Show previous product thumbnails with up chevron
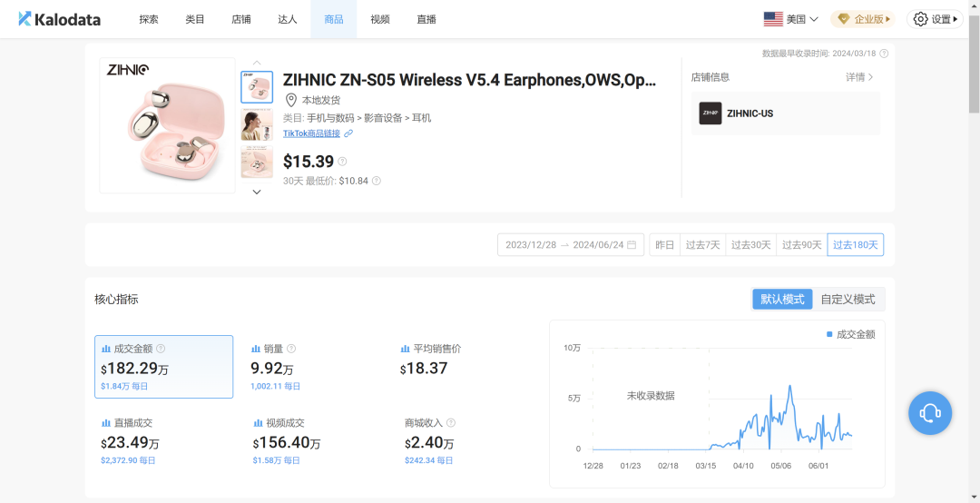The image size is (980, 503). [256, 63]
